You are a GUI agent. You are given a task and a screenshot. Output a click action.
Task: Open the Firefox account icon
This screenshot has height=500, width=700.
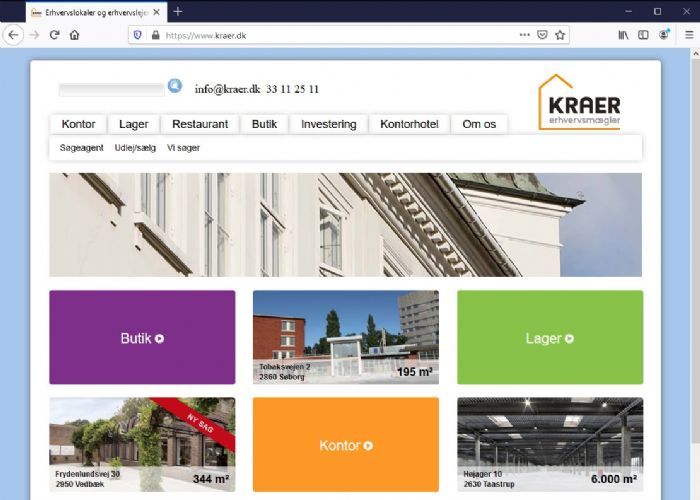(x=664, y=34)
